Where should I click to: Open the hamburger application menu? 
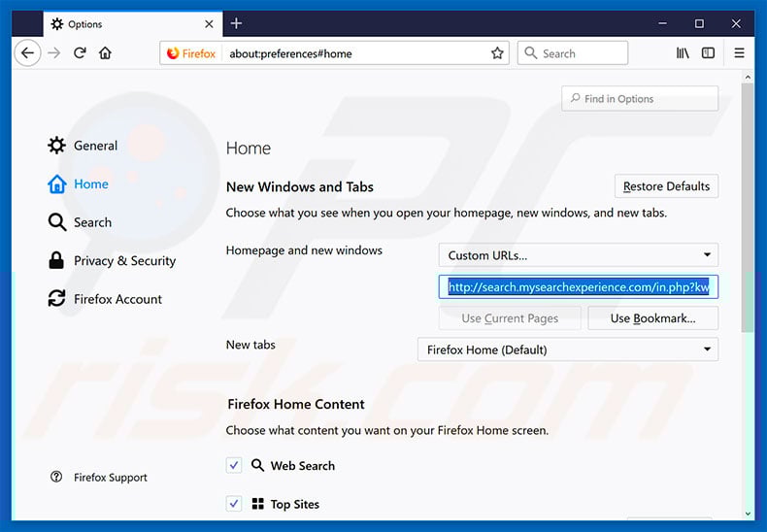pos(739,52)
